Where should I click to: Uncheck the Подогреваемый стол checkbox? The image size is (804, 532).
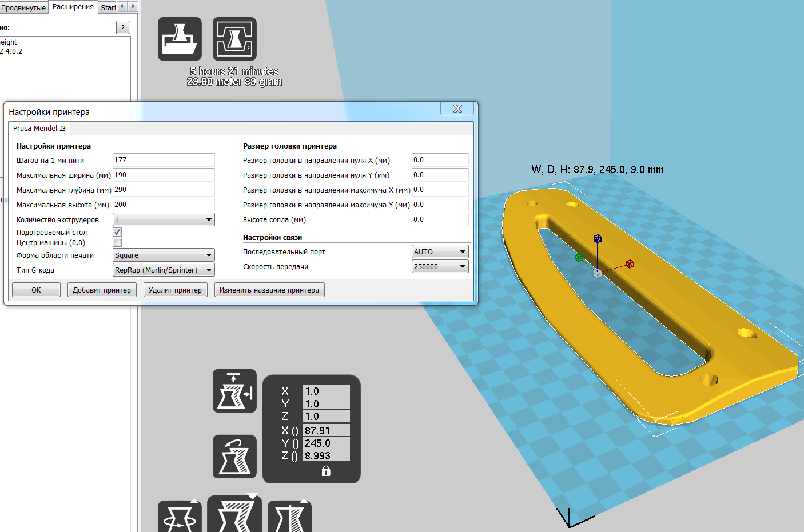pos(117,232)
